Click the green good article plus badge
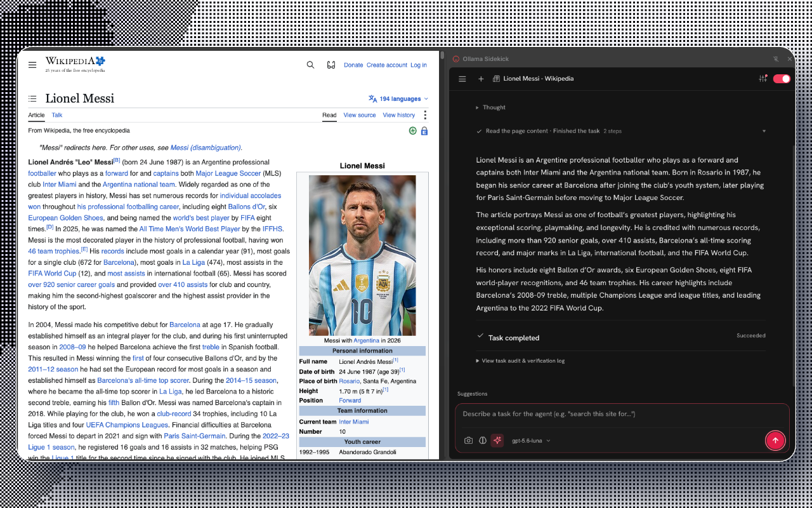The height and width of the screenshot is (508, 812). tap(413, 131)
